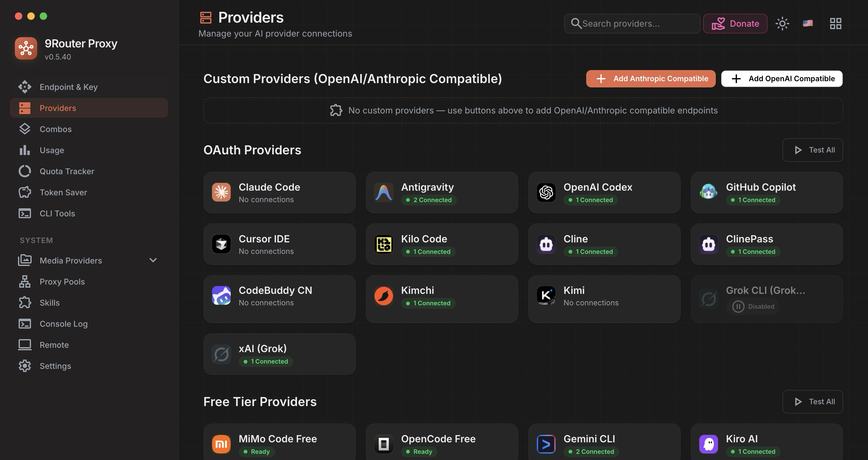Click the CodeBuddy CN icon

[x=221, y=295]
